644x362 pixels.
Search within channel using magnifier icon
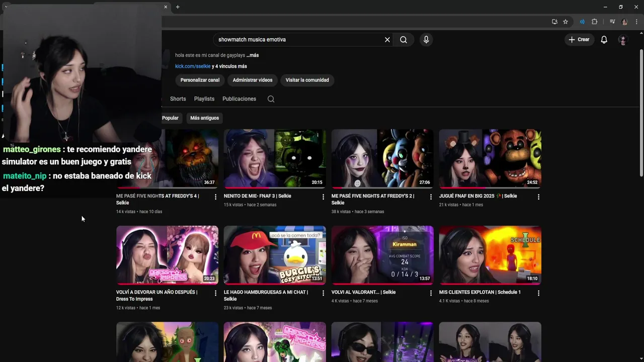[271, 99]
